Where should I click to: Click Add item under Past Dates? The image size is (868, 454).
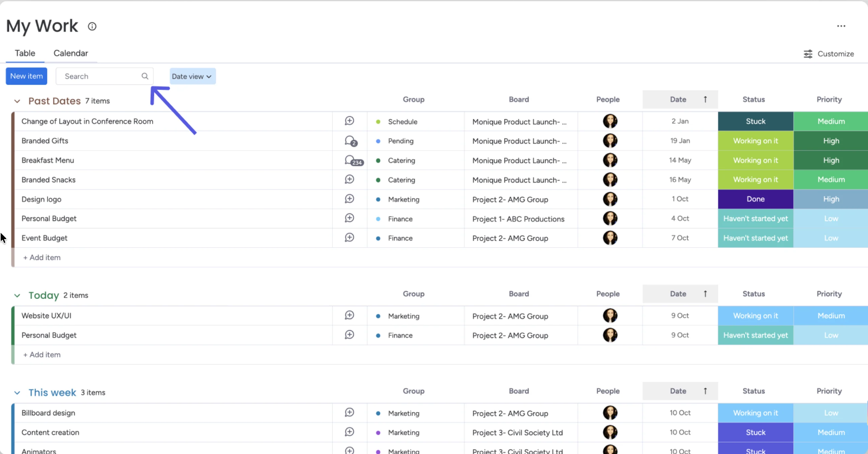pos(42,258)
